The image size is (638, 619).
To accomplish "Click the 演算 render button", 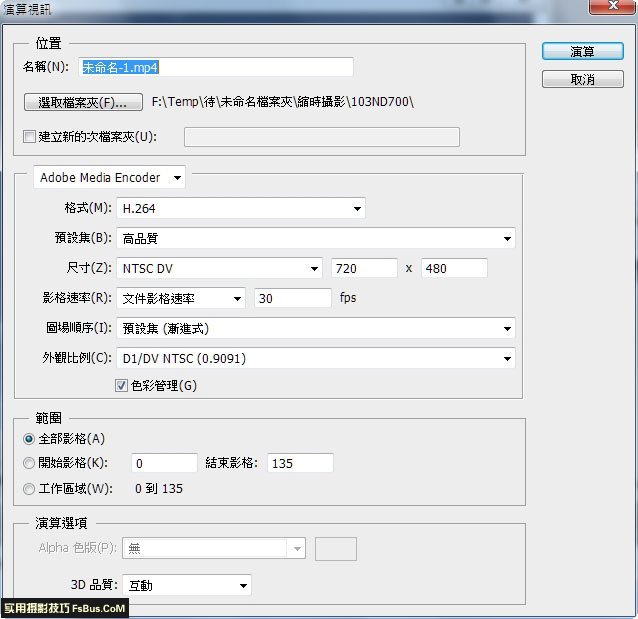I will point(582,52).
